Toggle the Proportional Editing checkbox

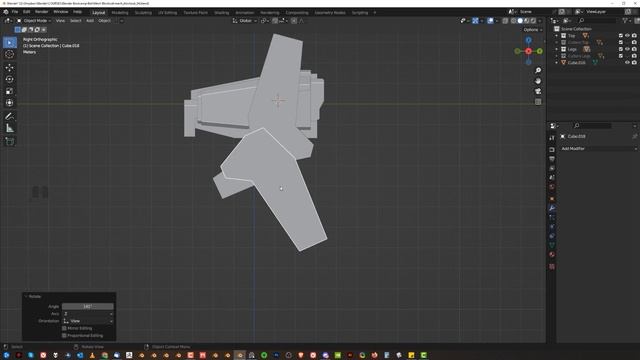point(64,336)
